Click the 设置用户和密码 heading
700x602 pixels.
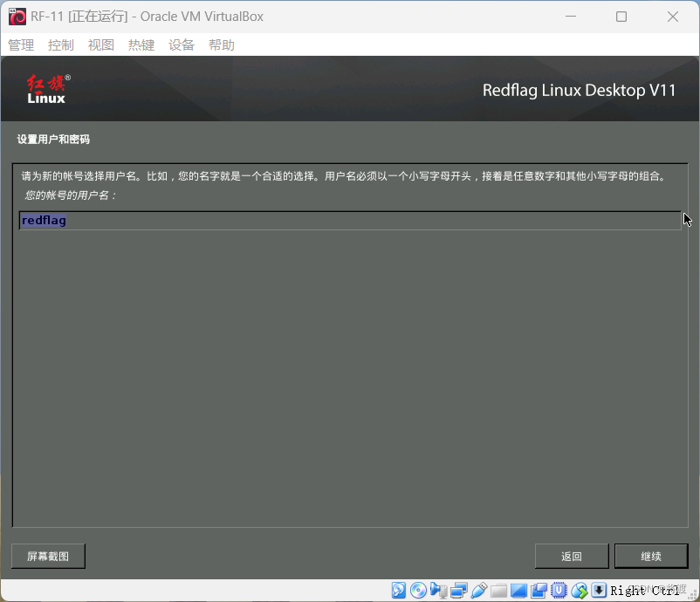point(53,140)
